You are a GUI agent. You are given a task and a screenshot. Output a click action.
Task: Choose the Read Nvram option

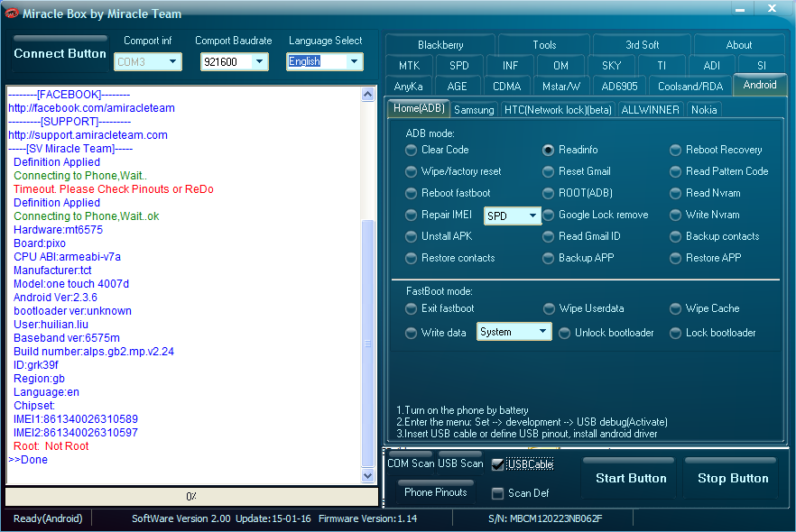(x=675, y=193)
